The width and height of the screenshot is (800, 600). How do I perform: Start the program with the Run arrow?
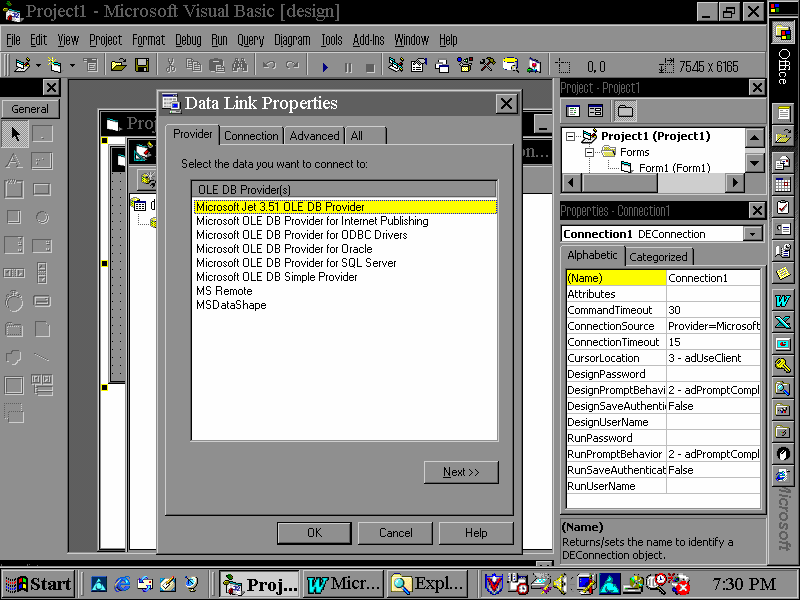(325, 67)
